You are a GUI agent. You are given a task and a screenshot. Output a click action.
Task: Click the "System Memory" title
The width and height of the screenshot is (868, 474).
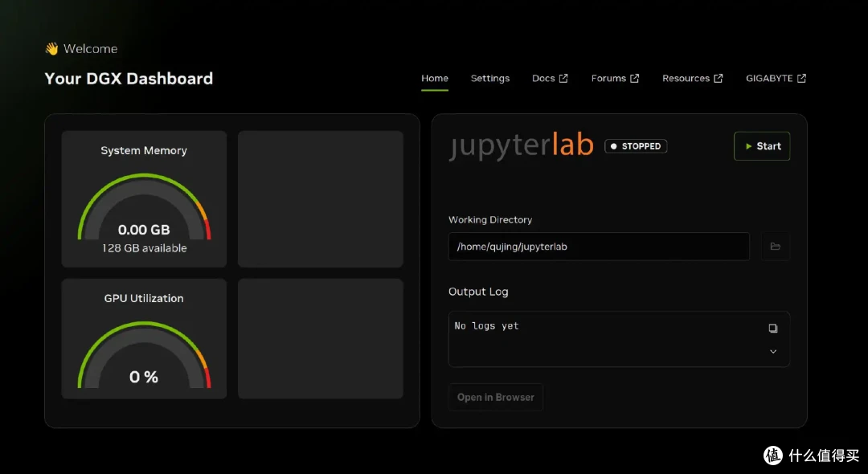pos(144,150)
